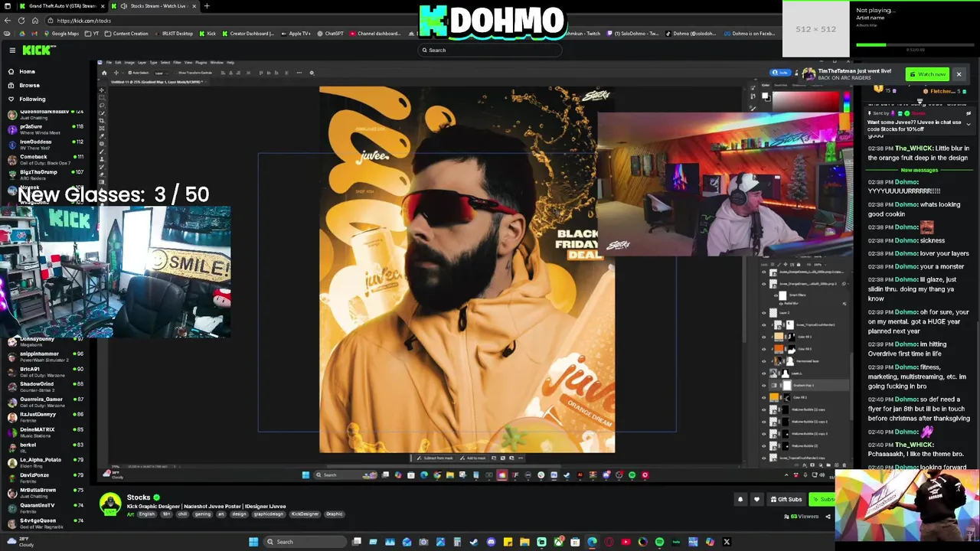980x551 pixels.
Task: Open Steam from the Windows taskbar
Action: pos(474,542)
